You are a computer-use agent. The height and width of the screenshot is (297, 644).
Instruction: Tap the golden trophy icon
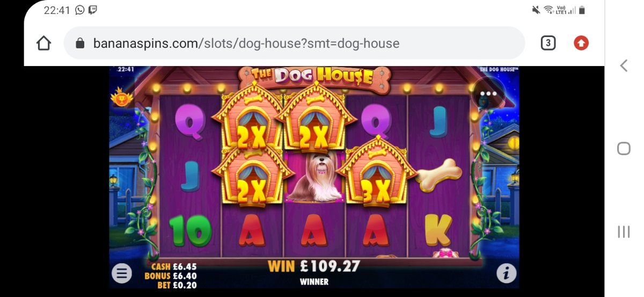(x=121, y=98)
